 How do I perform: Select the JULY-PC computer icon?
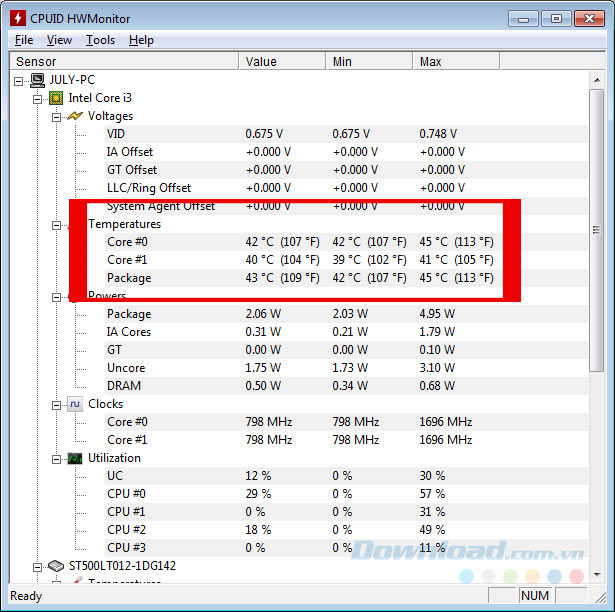[x=37, y=80]
